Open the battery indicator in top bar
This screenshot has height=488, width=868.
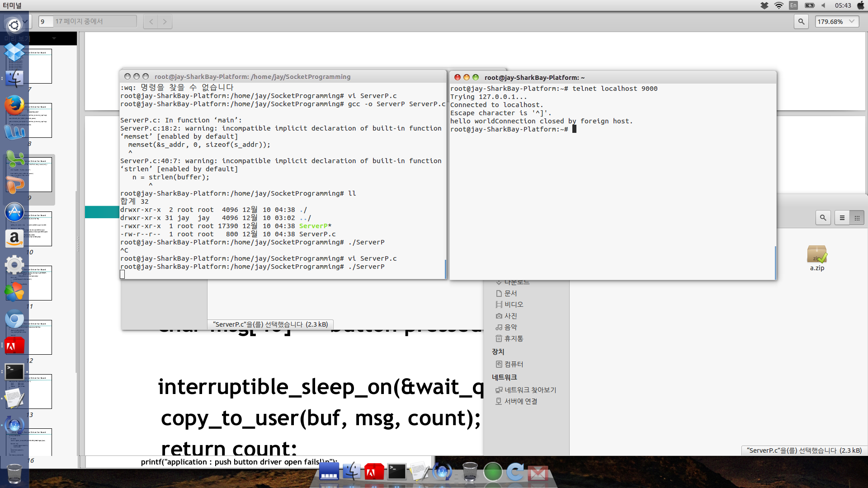coord(810,5)
